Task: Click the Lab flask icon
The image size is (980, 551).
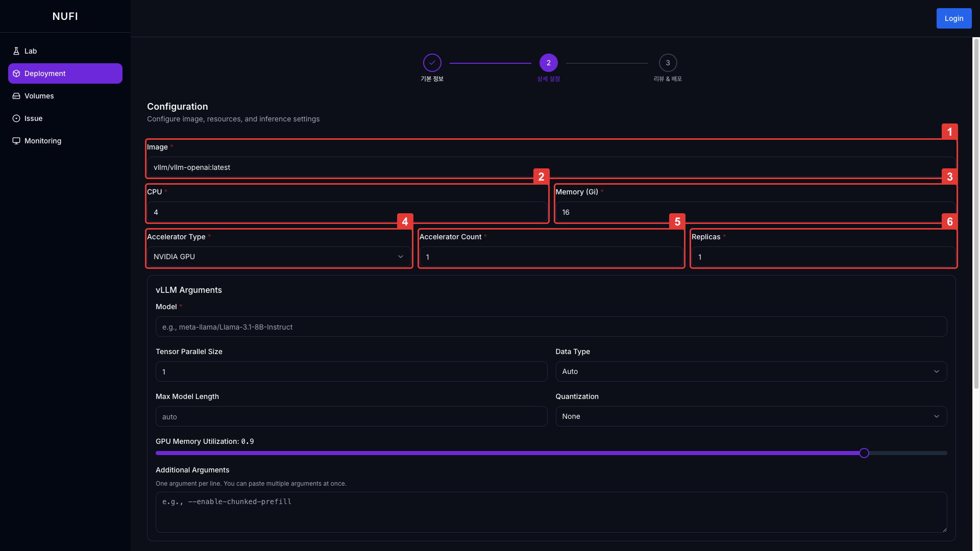Action: (x=16, y=51)
